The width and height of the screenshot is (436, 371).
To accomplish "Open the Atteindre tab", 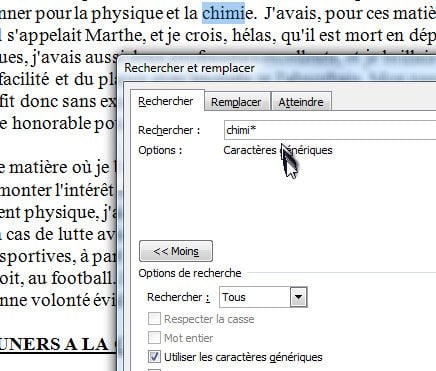I will (301, 102).
